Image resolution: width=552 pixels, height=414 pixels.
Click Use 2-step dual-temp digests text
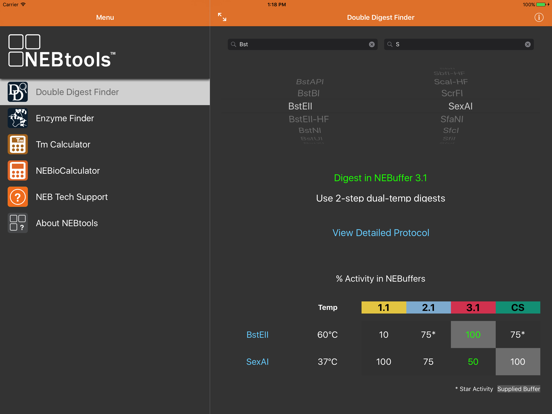tap(381, 198)
